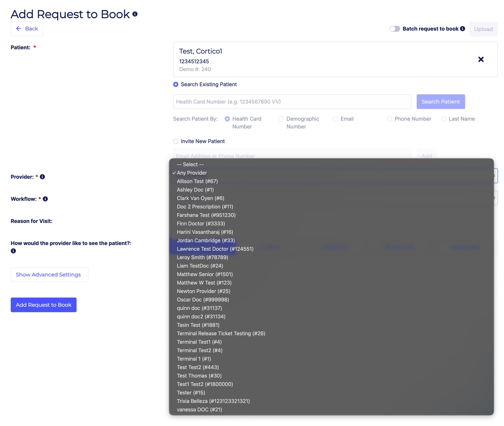Select vanessa DOC (#21)

[331, 410]
